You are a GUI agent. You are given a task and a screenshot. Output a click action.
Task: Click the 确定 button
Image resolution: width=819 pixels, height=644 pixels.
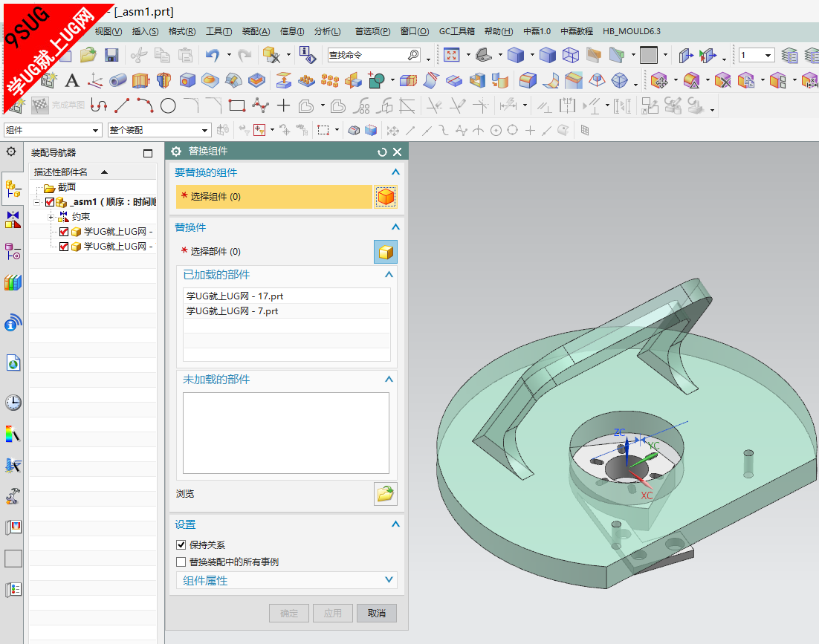[x=289, y=614]
